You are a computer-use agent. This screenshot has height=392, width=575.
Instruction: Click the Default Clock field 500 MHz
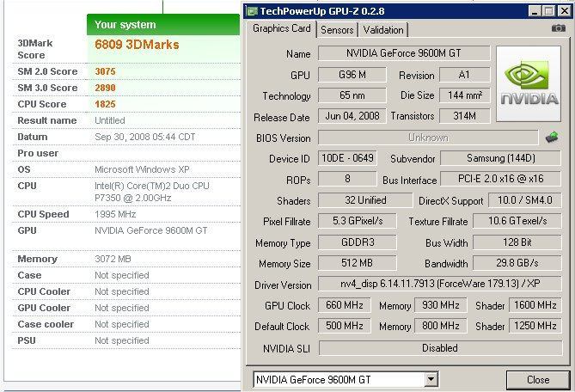pyautogui.click(x=345, y=326)
